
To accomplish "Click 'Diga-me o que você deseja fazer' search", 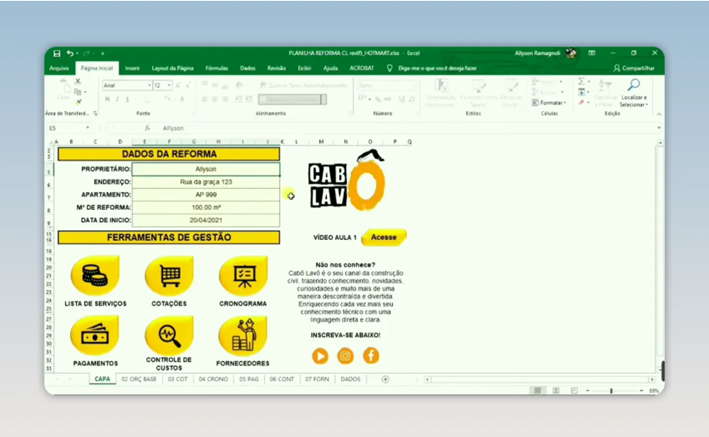I will click(437, 68).
